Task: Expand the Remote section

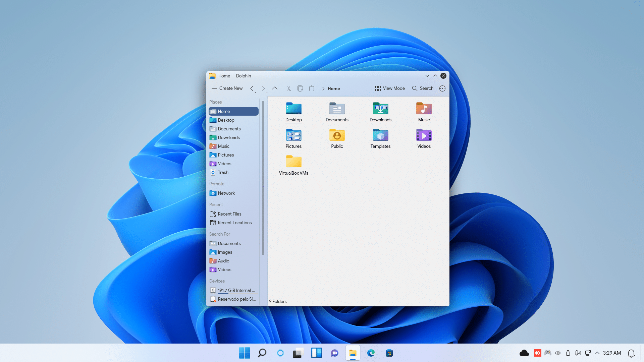Action: 217,184
